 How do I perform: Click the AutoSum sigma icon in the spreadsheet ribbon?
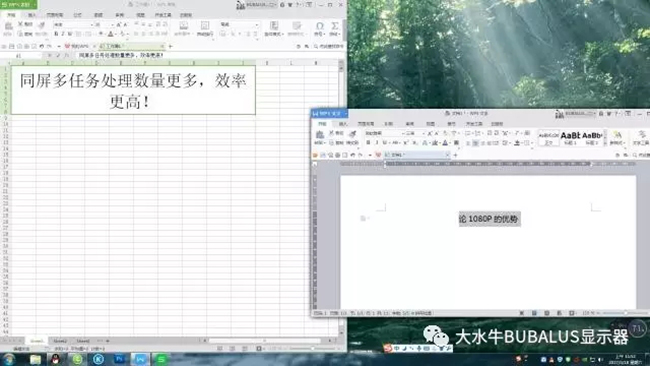click(335, 26)
